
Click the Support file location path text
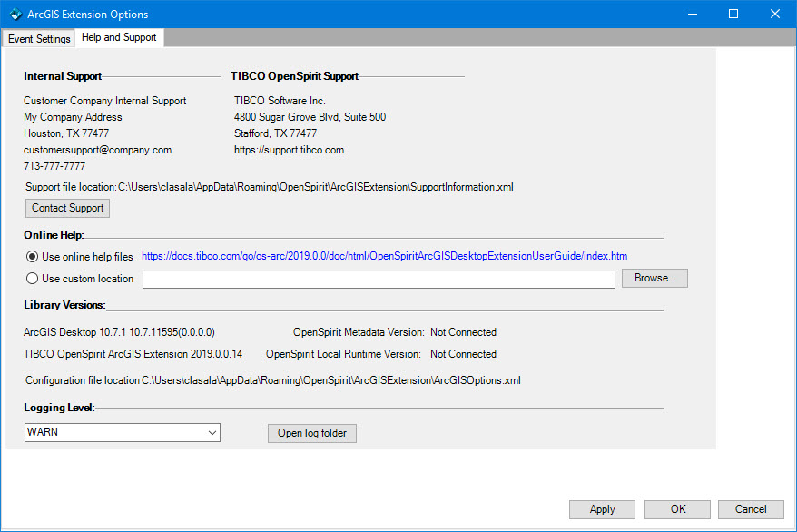[x=316, y=187]
